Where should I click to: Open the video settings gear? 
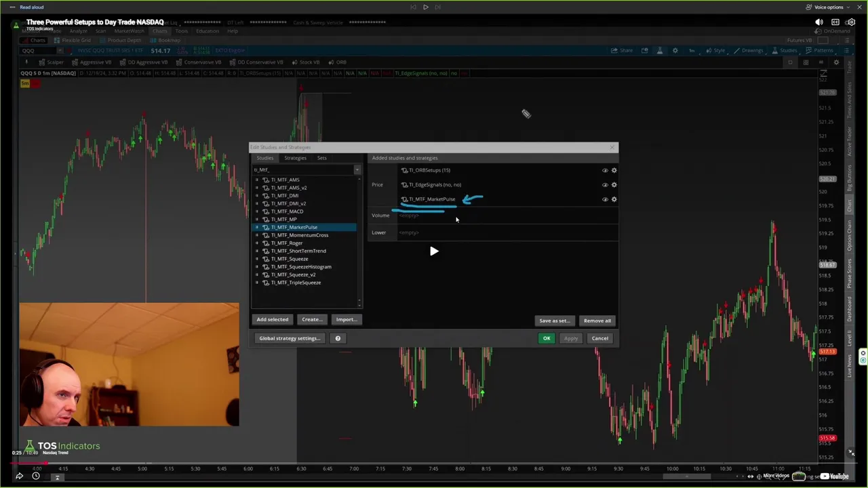[851, 22]
